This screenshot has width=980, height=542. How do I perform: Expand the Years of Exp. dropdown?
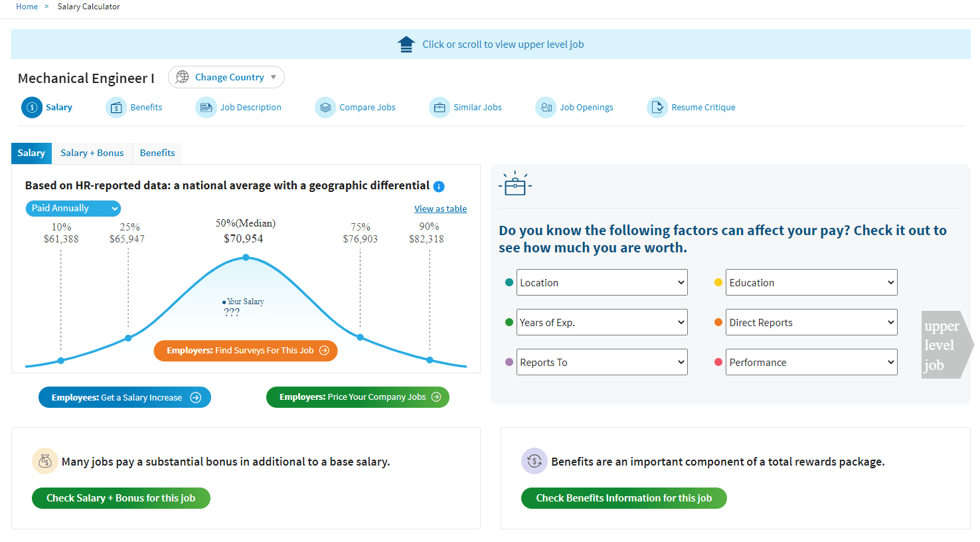pyautogui.click(x=602, y=322)
